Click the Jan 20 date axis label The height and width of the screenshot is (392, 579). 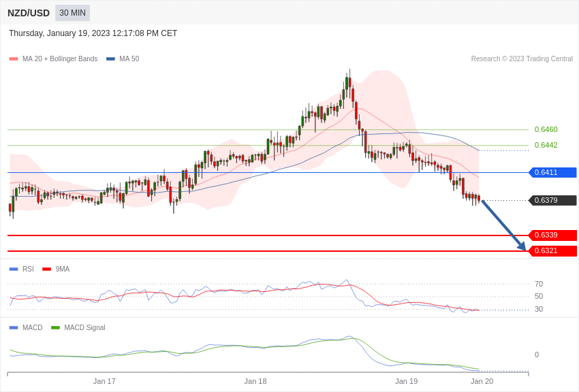click(482, 381)
